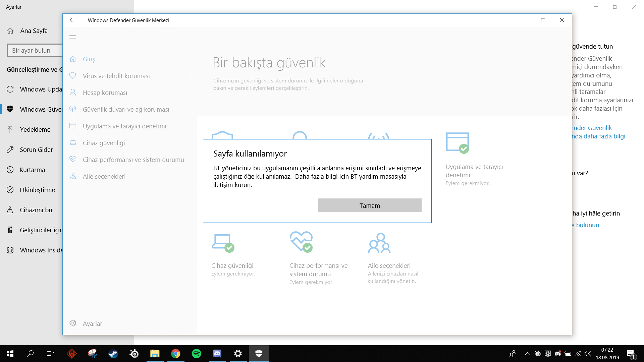
Task: Select Virüs ve tehdit koruması in sidebar
Action: coord(116,76)
